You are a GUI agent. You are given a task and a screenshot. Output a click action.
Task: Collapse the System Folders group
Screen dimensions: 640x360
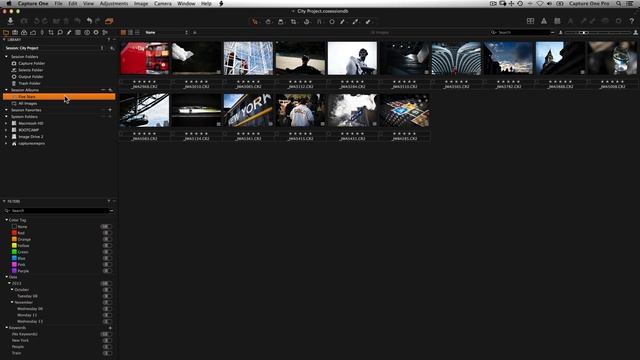pyautogui.click(x=6, y=116)
